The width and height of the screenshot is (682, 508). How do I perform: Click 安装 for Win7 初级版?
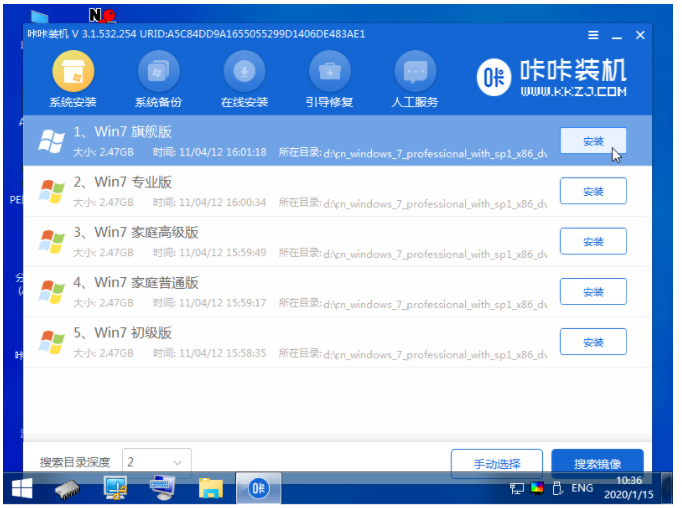coord(593,341)
